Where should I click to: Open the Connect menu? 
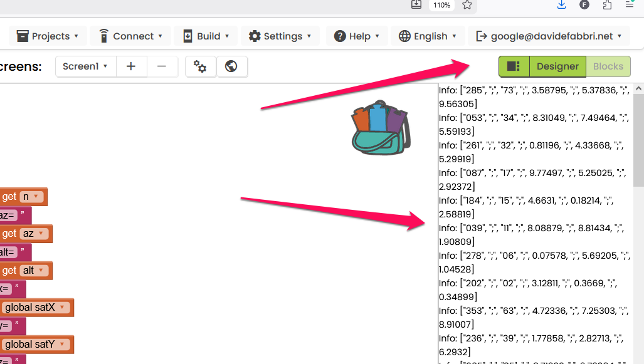130,36
